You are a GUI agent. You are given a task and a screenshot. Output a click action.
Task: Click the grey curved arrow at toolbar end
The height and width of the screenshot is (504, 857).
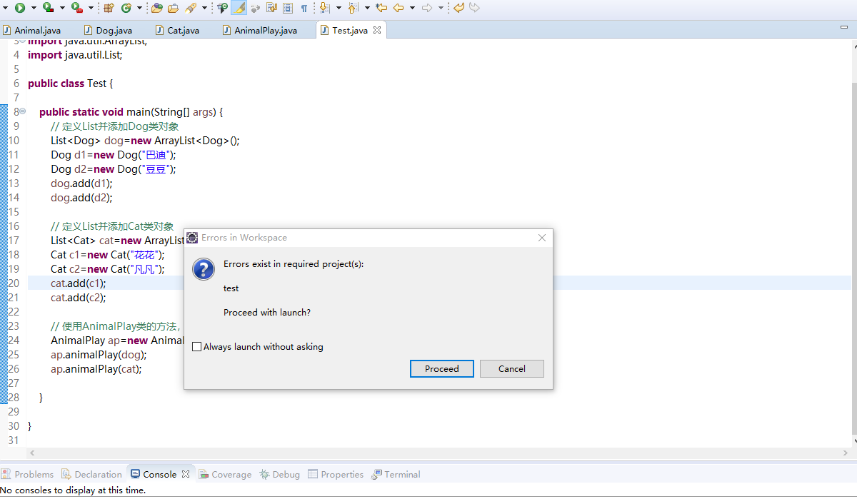point(474,8)
